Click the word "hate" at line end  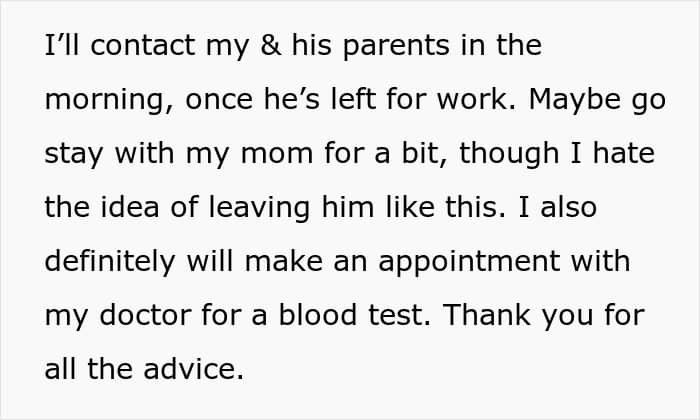[623, 153]
